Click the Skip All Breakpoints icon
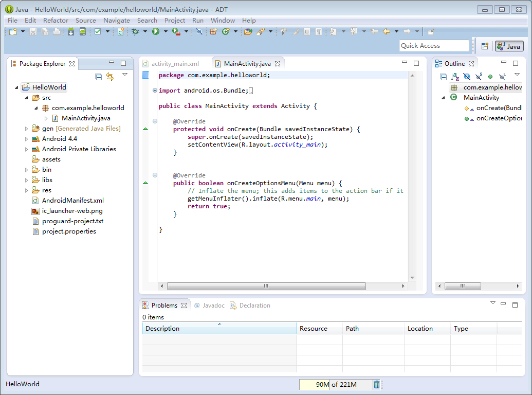The image size is (532, 395). (199, 31)
